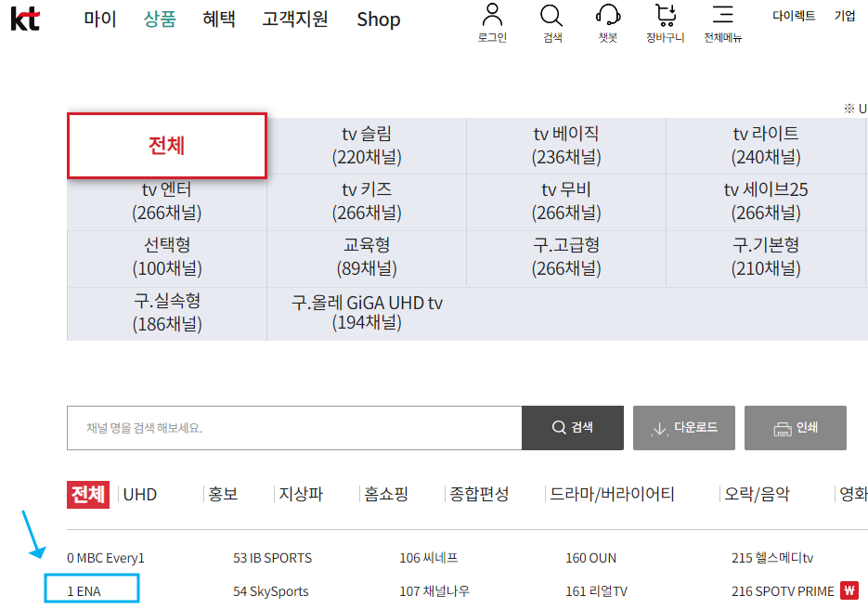The width and height of the screenshot is (868, 609).
Task: Click the kt logo
Action: pos(25,19)
